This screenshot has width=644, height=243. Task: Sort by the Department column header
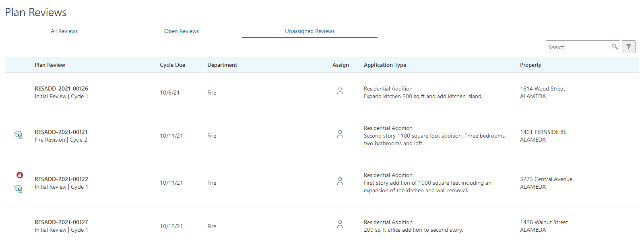point(222,65)
